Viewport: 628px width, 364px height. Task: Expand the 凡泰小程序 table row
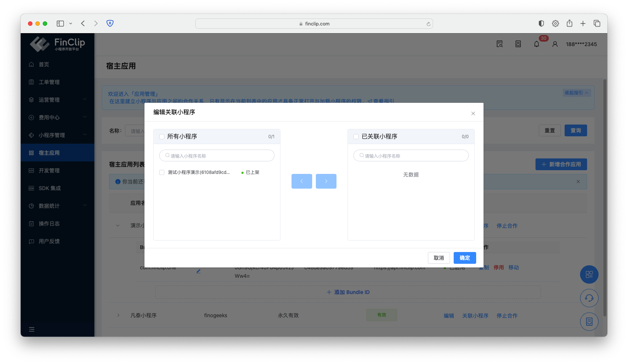(118, 315)
